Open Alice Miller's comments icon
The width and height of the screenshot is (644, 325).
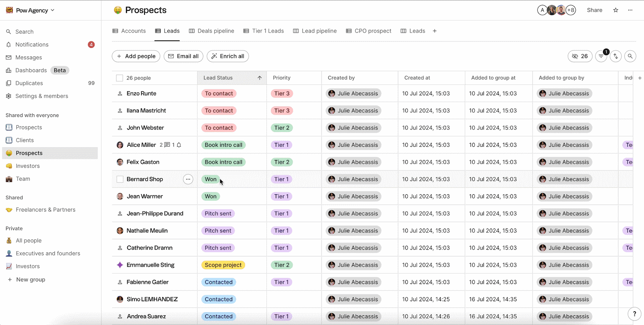tap(167, 145)
